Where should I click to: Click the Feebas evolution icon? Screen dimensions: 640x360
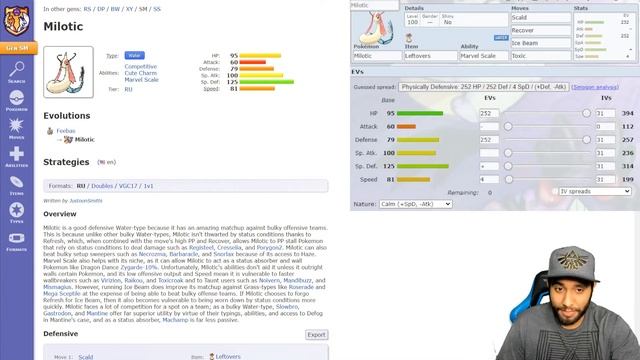[x=50, y=131]
